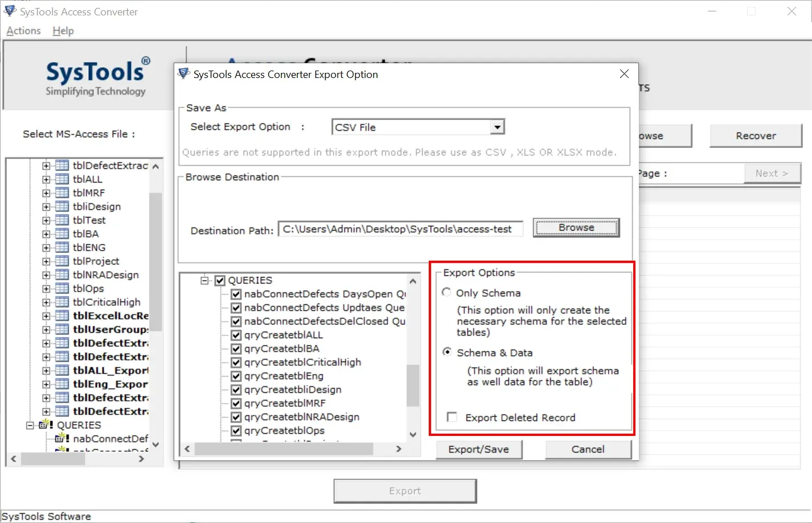Select the Schema & Data radio button
Screen dimensions: 812x523
point(447,352)
